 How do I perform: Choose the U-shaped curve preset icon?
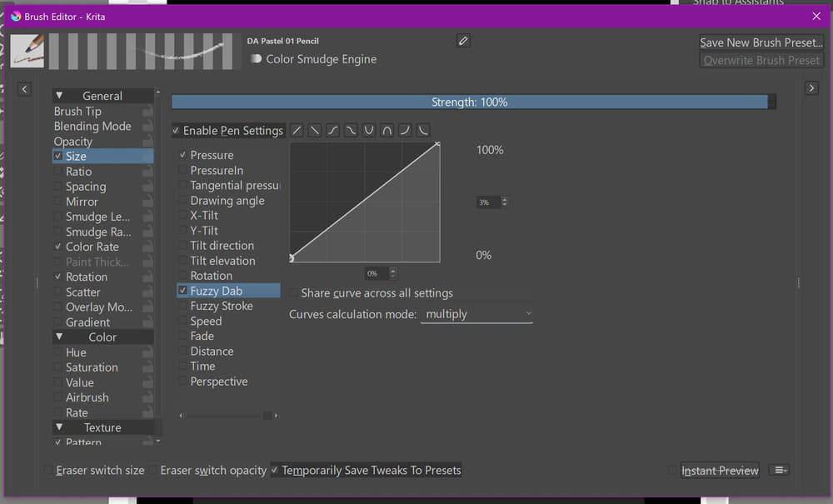point(369,131)
